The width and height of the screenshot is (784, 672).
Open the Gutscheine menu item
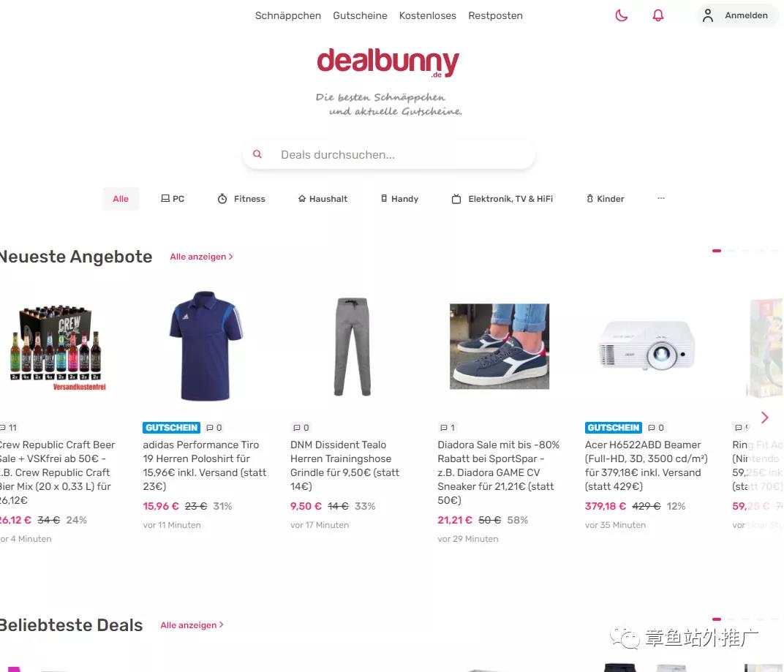[360, 15]
